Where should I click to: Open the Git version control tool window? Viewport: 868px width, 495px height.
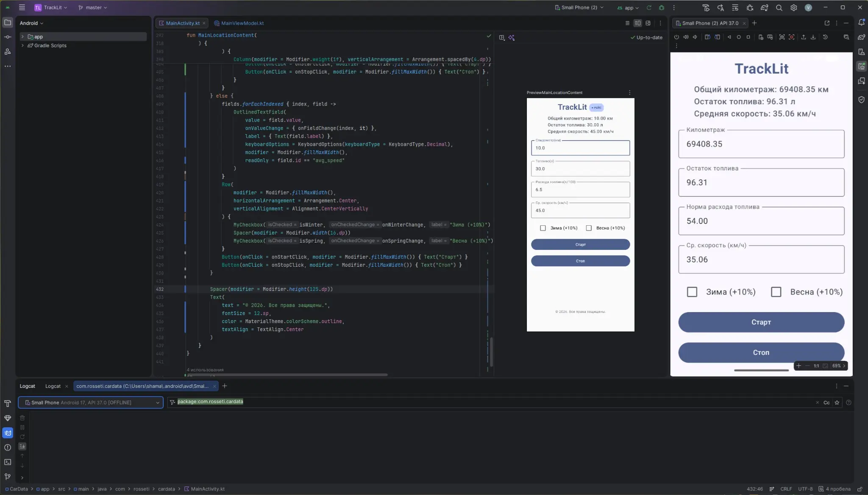(8, 477)
